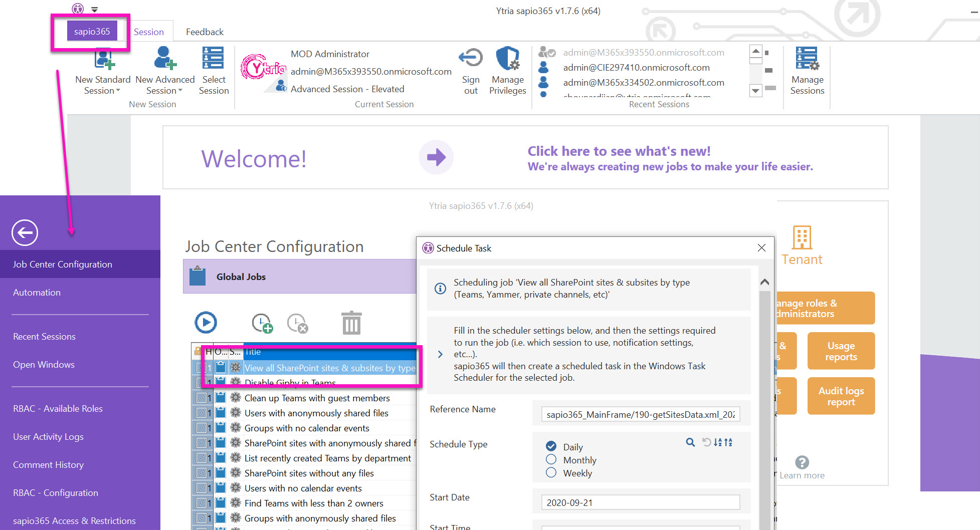Open the Feedback ribbon tab
Screen dimensions: 980x530
pos(205,32)
